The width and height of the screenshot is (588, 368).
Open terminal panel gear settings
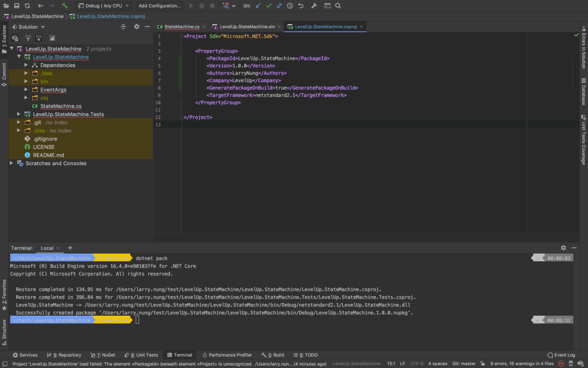[x=563, y=248]
